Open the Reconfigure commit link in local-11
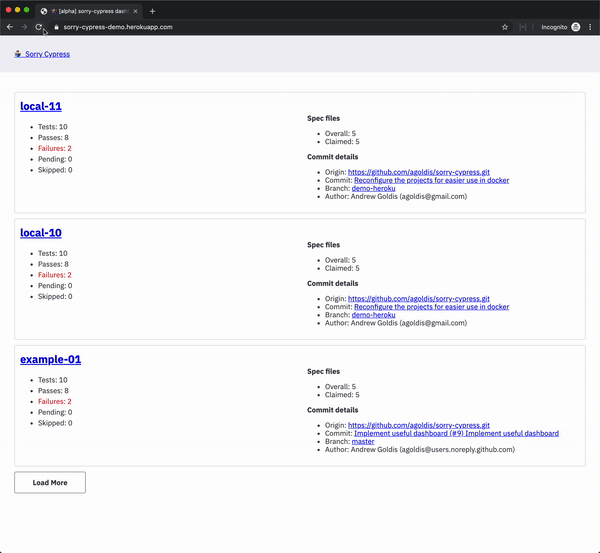The height and width of the screenshot is (553, 600). 431,180
